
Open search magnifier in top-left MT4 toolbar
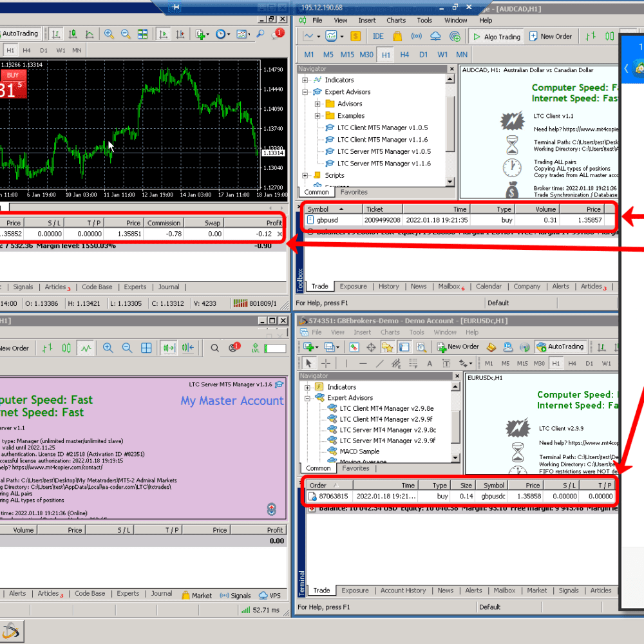click(x=260, y=34)
